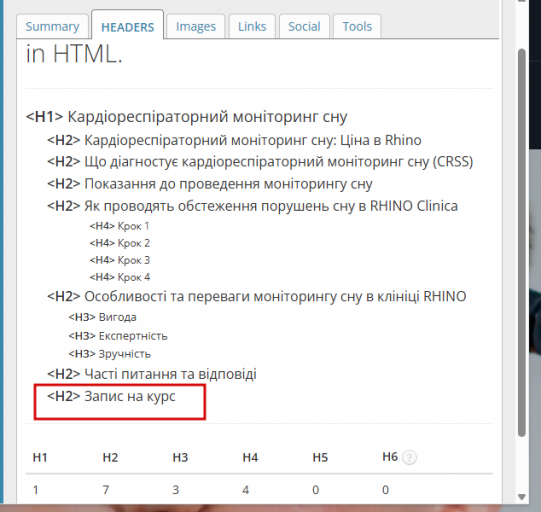Image resolution: width=541 pixels, height=512 pixels.
Task: Click the H4 Крок 3 entry
Action: 120,260
